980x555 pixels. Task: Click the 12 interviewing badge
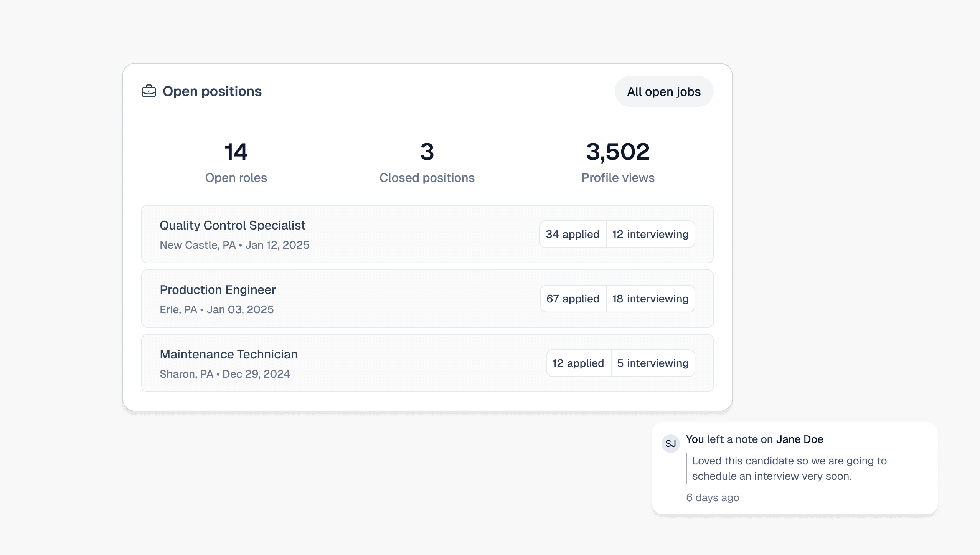(650, 234)
